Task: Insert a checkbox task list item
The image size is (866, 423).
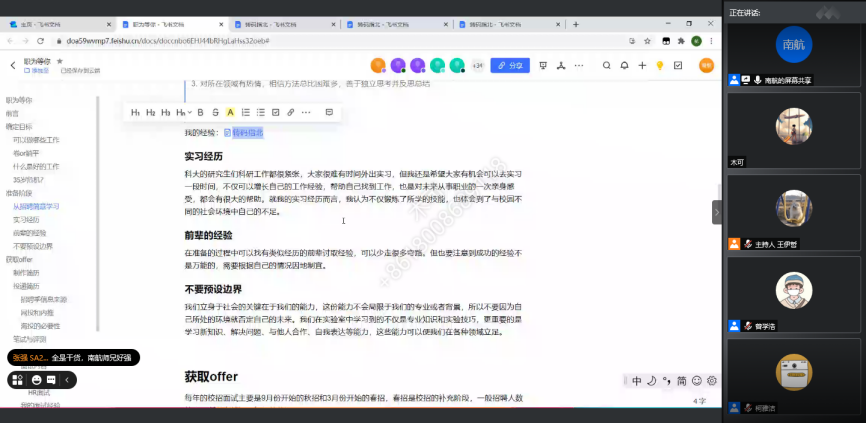Action: click(x=276, y=112)
